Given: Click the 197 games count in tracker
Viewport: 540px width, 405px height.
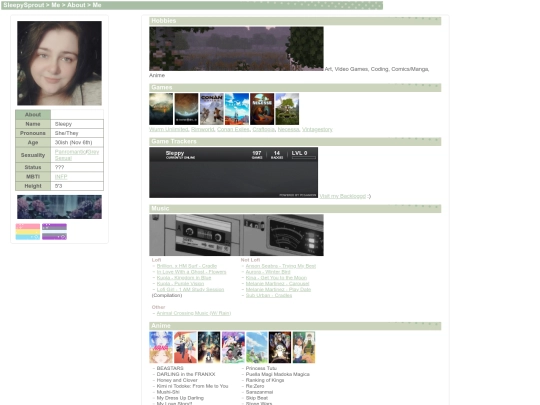Looking at the screenshot, I should (257, 155).
